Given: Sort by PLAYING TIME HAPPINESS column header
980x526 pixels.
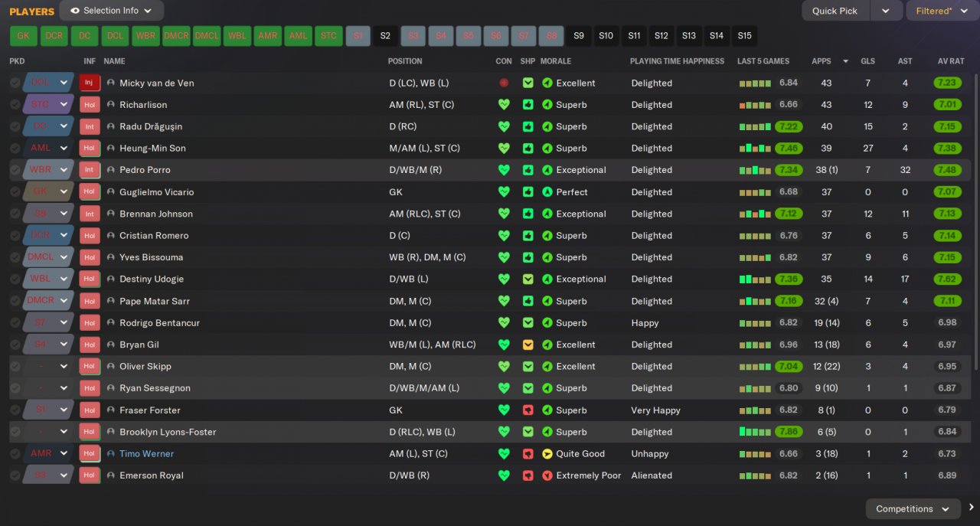Looking at the screenshot, I should [677, 61].
